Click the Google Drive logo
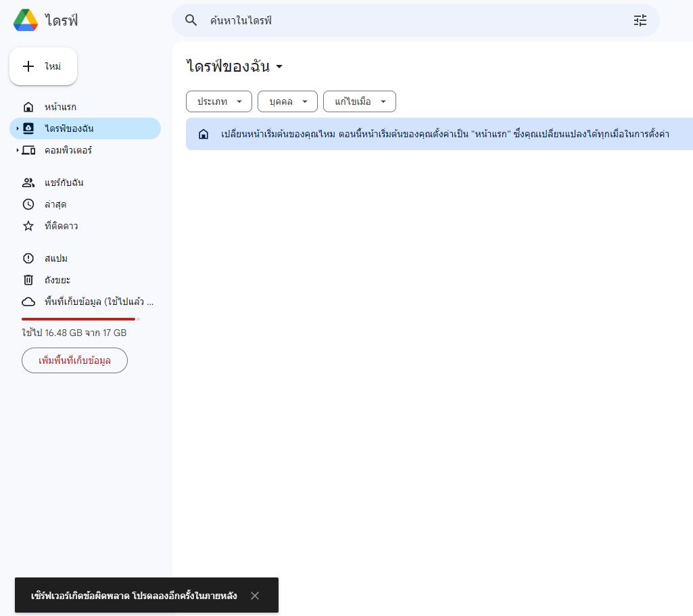Image resolution: width=693 pixels, height=616 pixels. click(x=26, y=20)
